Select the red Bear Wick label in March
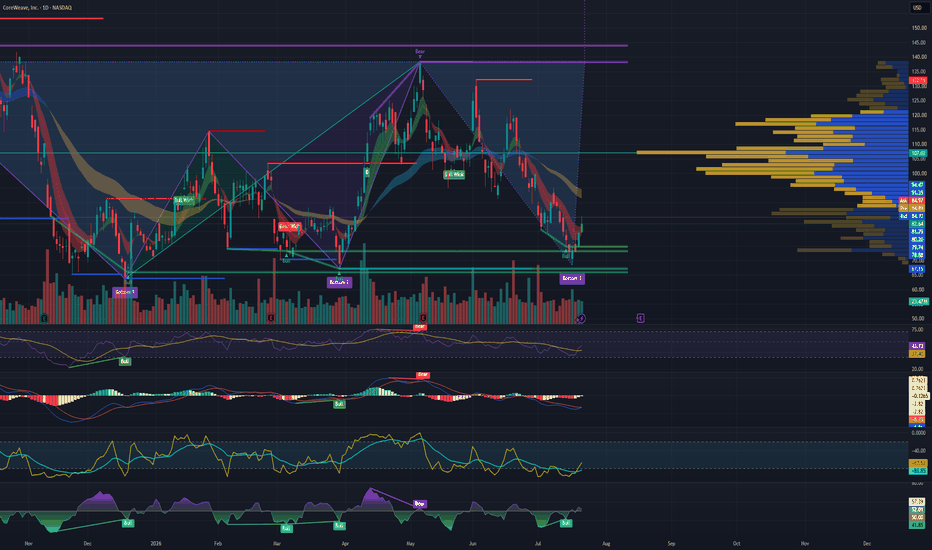 pyautogui.click(x=289, y=227)
